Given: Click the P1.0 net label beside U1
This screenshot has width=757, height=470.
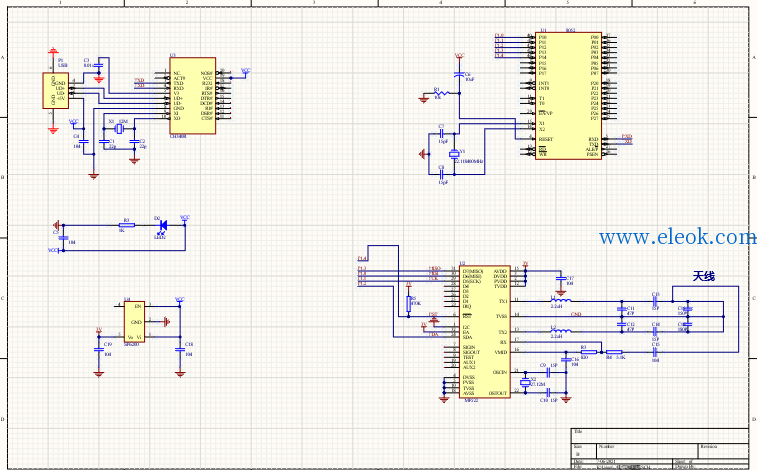Looking at the screenshot, I should point(499,36).
